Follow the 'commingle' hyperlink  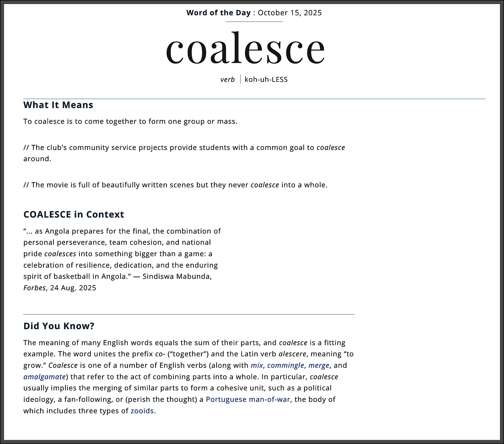tap(286, 365)
